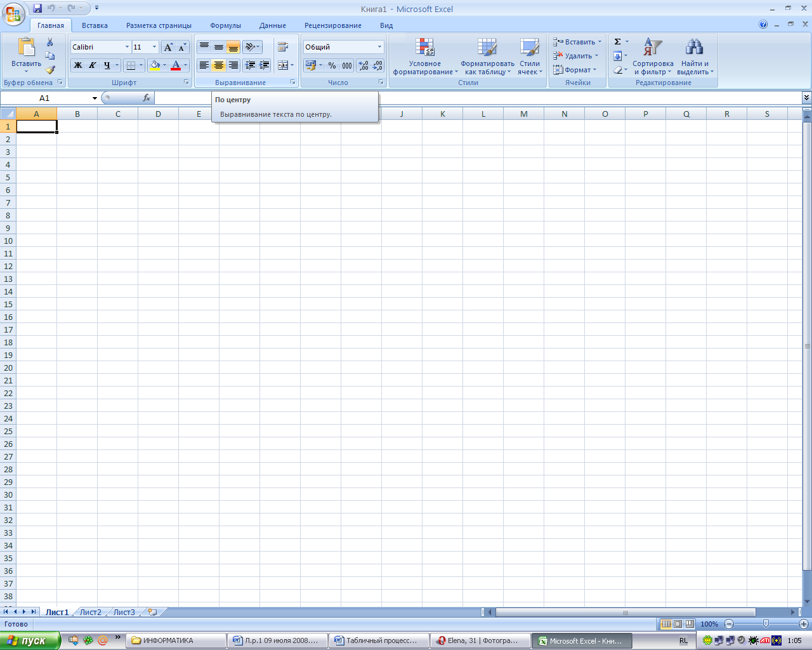Image resolution: width=812 pixels, height=650 pixels.
Task: Open Стили ячеек dropdown
Action: point(530,56)
